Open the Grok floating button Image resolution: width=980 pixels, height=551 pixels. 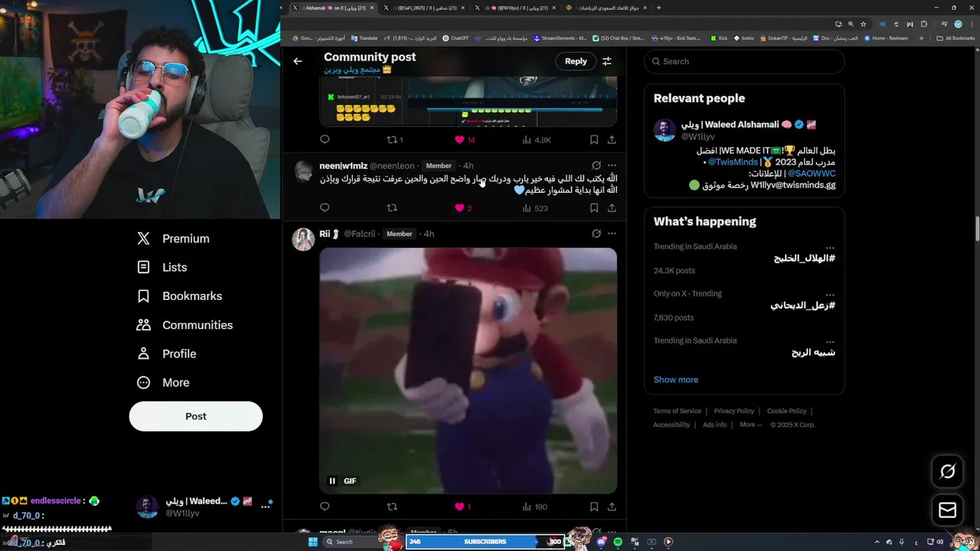(947, 471)
